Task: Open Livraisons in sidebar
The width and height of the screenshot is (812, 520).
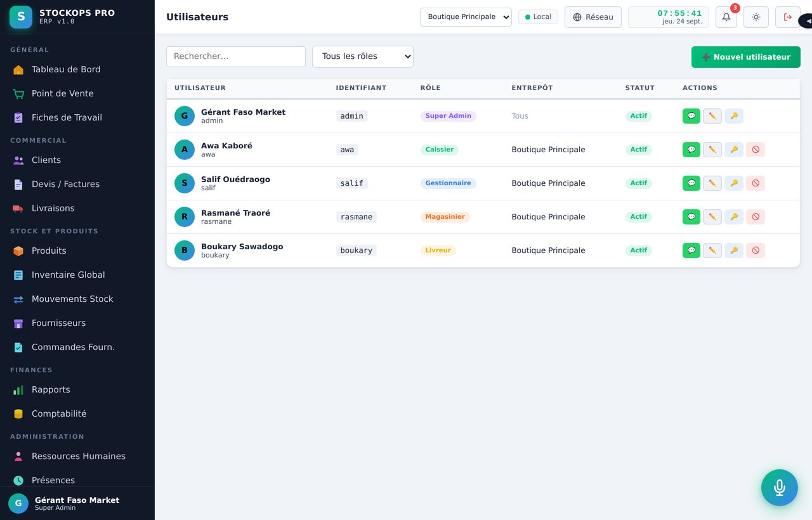Action: (x=77, y=209)
